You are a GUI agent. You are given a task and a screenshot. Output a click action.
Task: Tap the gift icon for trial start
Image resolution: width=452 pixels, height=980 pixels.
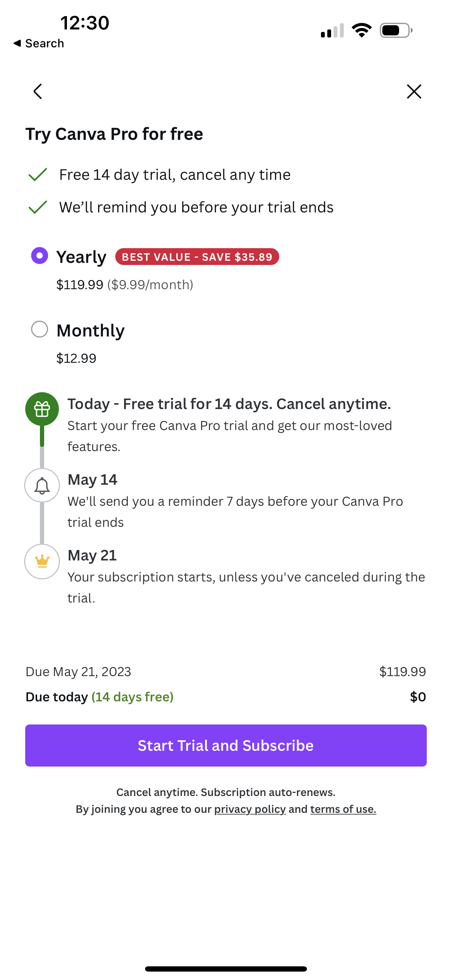(42, 409)
